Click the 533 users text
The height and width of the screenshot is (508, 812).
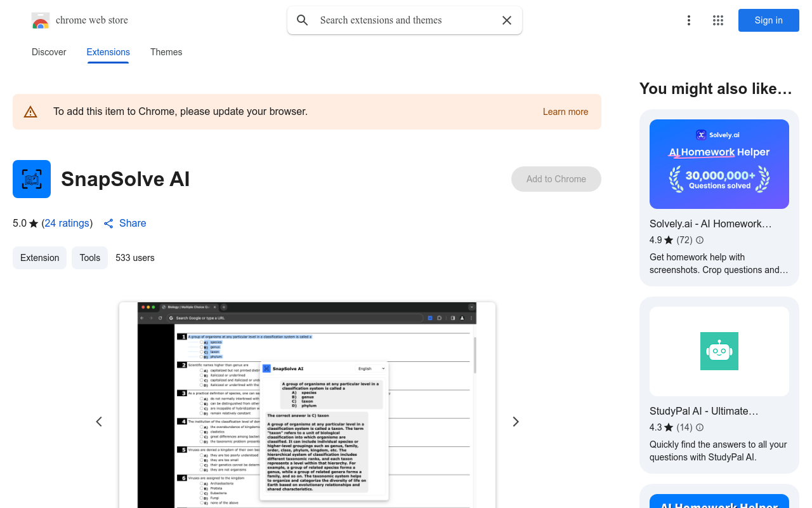point(135,258)
